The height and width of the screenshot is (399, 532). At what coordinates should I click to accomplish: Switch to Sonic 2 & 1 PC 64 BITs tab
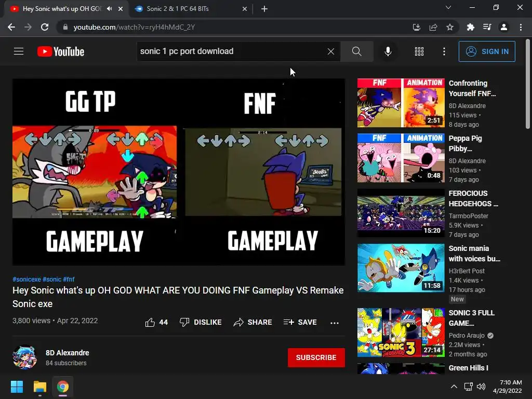coord(190,9)
